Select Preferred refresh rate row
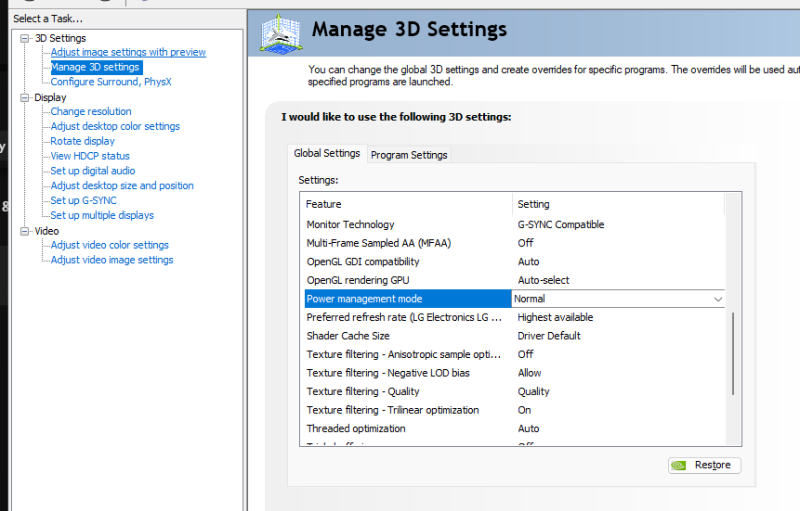Screen dimensions: 800x511 514,317
